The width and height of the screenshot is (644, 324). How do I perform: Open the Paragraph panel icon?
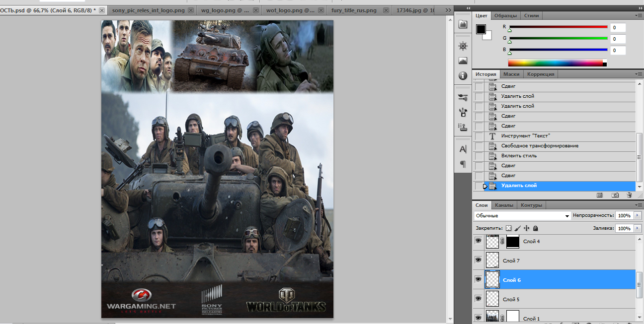463,164
